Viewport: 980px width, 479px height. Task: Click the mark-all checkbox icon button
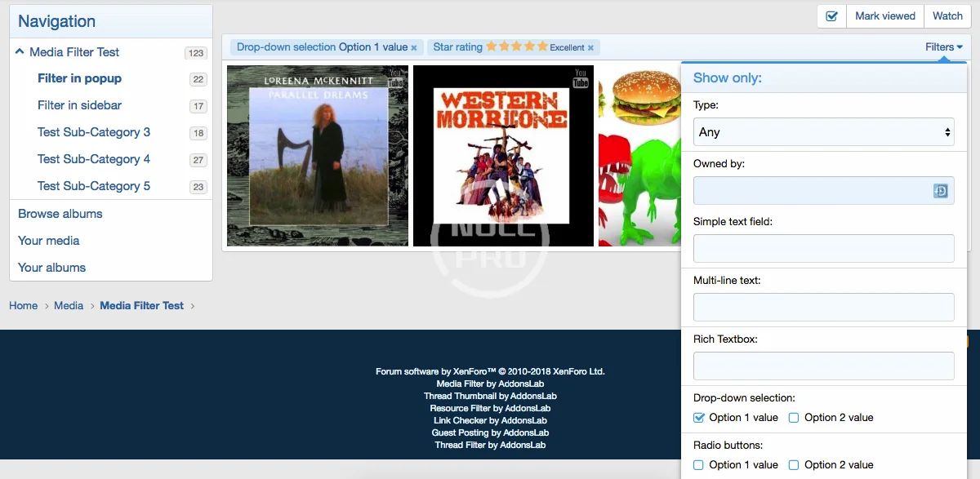[831, 16]
